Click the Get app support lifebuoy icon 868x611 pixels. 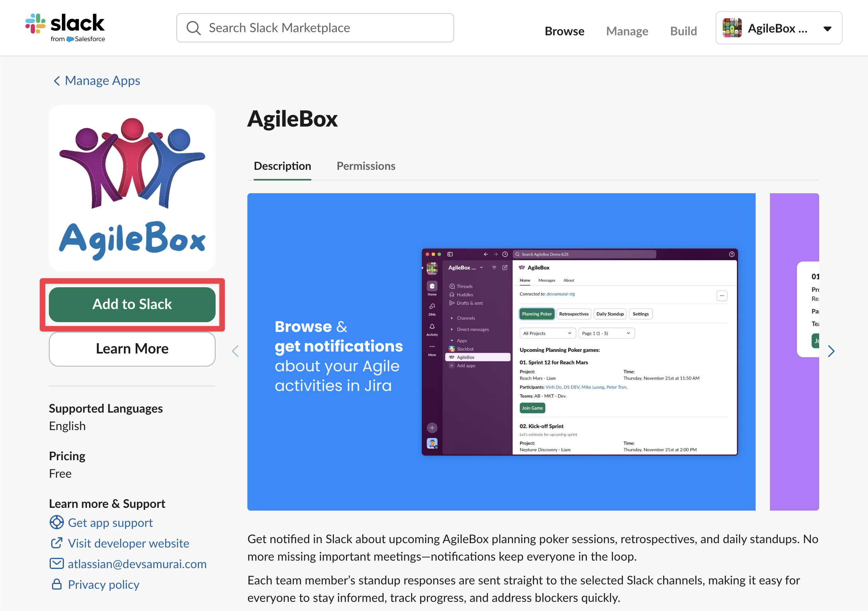point(56,522)
